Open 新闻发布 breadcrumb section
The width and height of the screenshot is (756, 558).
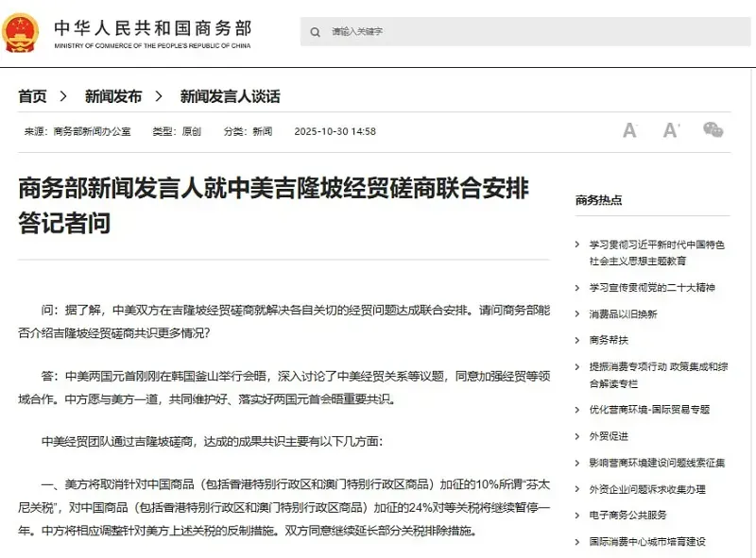pos(113,96)
